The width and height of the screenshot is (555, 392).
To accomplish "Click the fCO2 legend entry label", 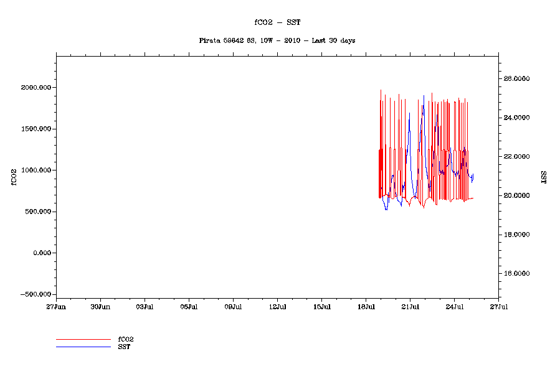I will click(x=126, y=339).
